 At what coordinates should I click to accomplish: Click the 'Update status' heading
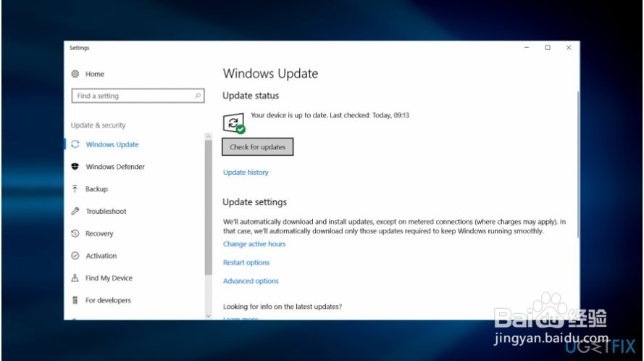coord(251,96)
